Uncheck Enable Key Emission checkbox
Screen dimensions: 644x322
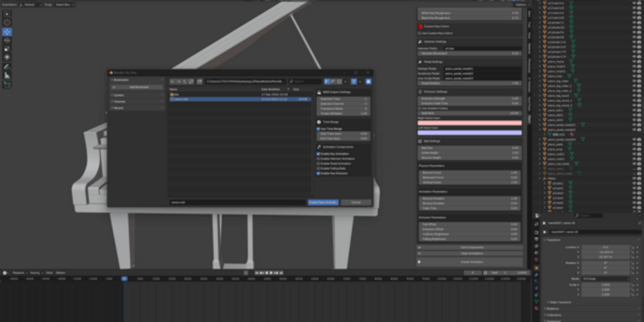point(318,173)
